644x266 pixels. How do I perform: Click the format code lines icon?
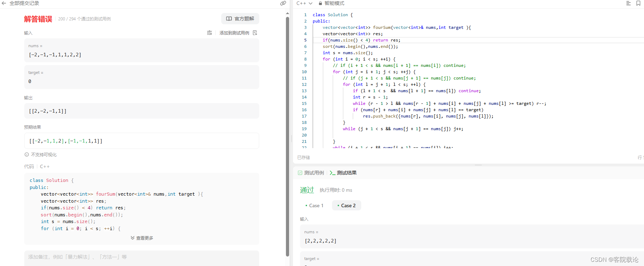tap(629, 3)
